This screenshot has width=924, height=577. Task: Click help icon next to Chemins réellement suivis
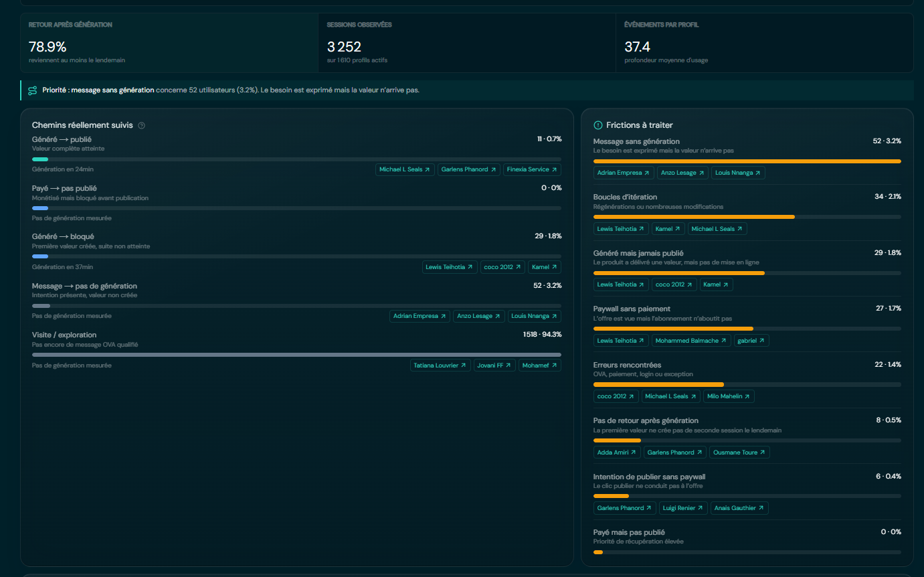[x=141, y=125]
